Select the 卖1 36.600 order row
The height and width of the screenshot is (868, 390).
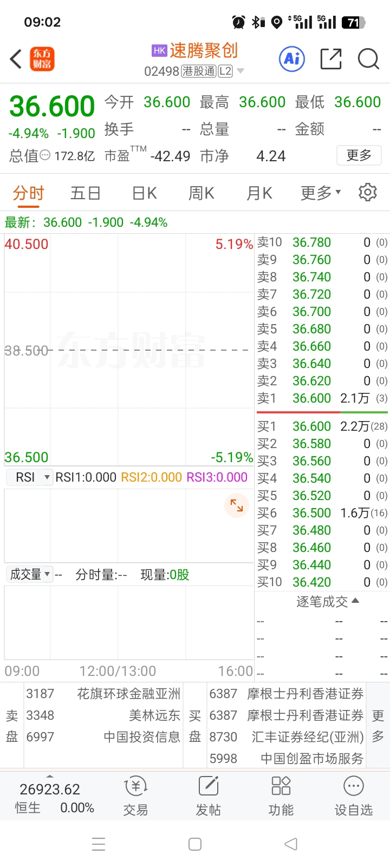pos(322,398)
